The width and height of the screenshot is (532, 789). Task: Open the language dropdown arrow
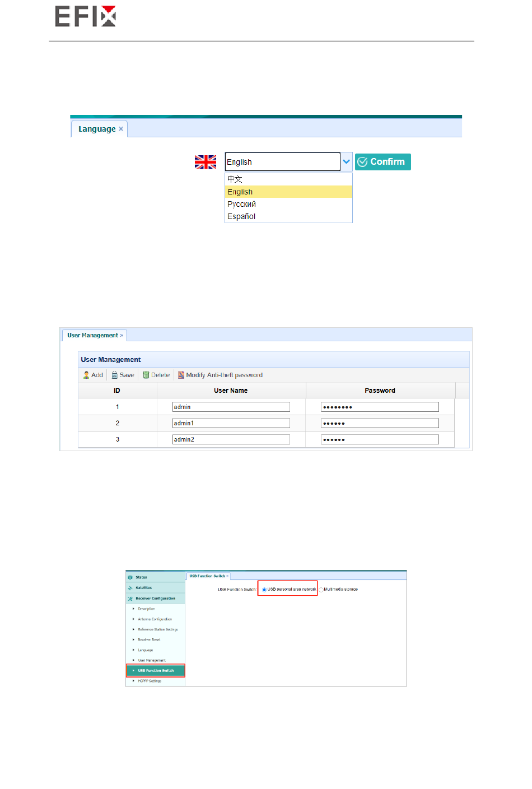point(347,162)
